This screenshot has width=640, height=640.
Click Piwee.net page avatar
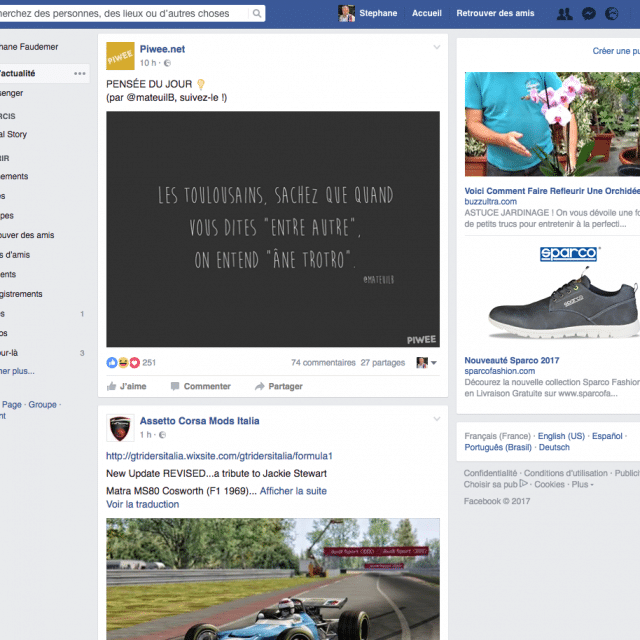tap(120, 56)
